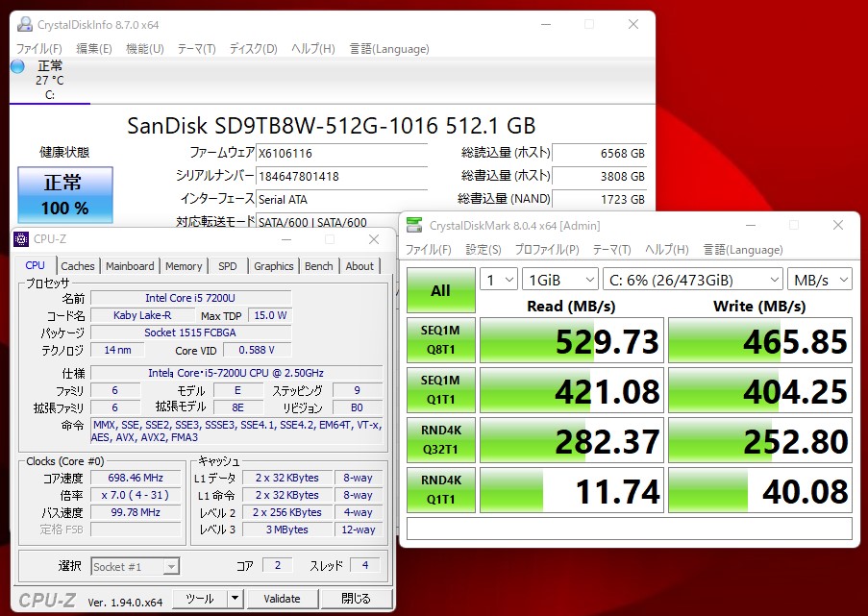Open the C: 6% (26/473GiB) drive dropdown

(692, 280)
